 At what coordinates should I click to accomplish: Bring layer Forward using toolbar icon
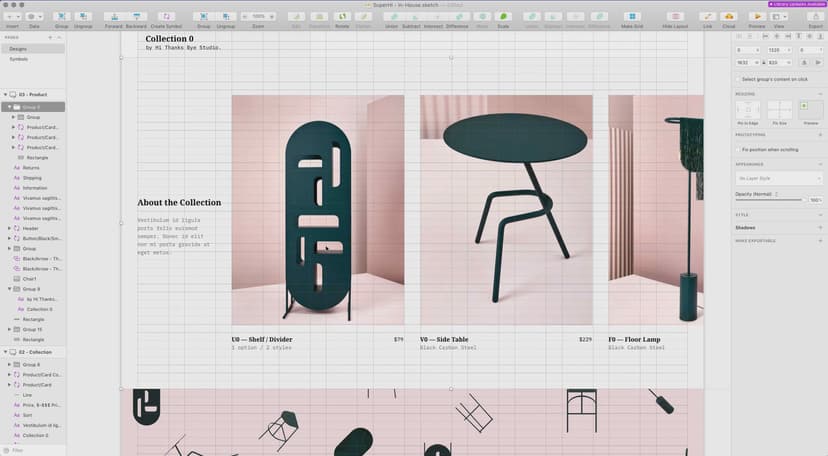point(113,17)
